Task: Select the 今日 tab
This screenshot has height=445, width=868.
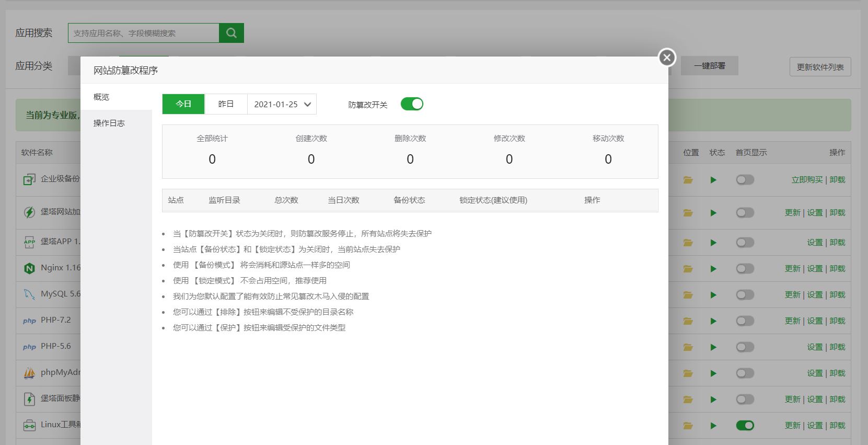Action: click(x=183, y=104)
